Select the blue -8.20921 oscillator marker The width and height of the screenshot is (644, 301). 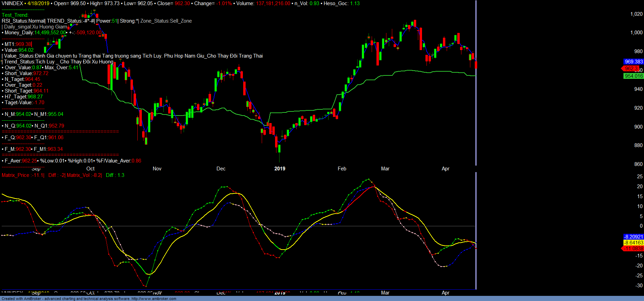pyautogui.click(x=633, y=237)
